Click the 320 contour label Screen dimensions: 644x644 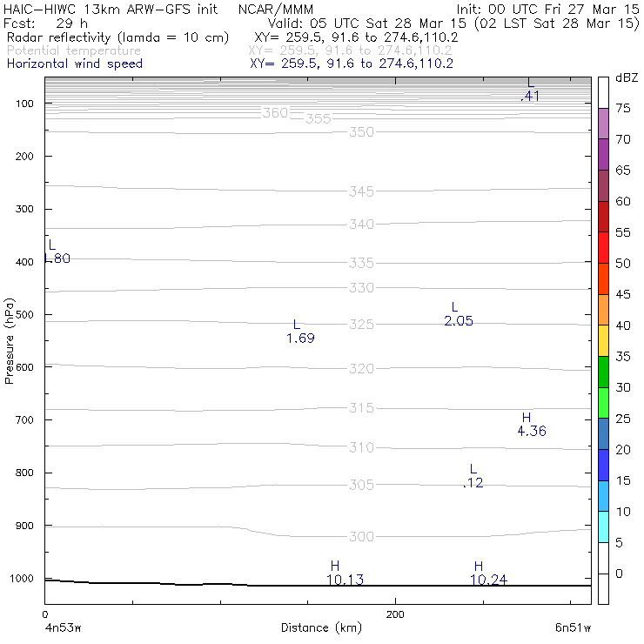click(x=361, y=368)
